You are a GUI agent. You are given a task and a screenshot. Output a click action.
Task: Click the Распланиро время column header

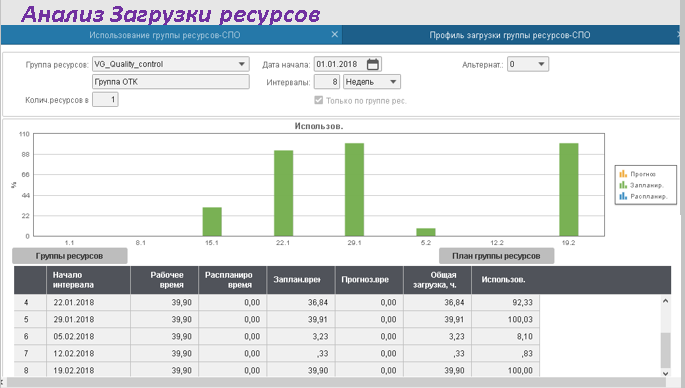pos(232,280)
